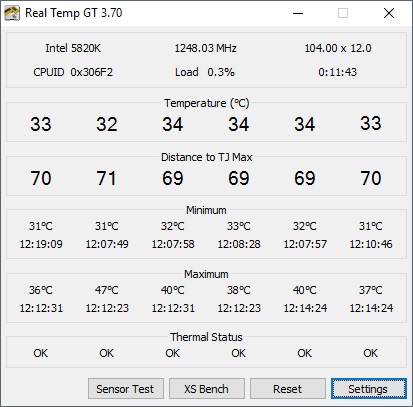Reset the min and max temperatures
Viewport: 413px width, 407px height.
coord(288,388)
